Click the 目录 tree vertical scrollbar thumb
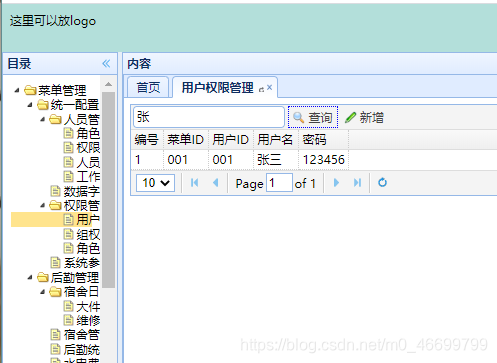The width and height of the screenshot is (497, 363). coord(108,189)
